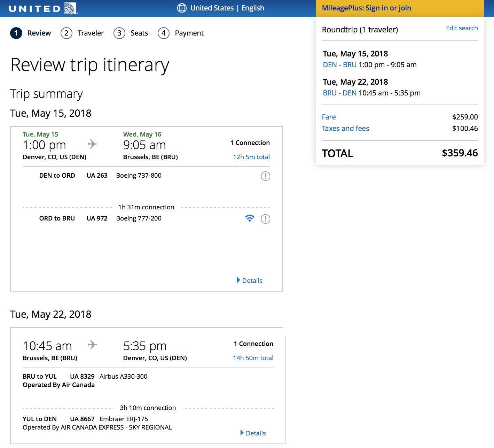This screenshot has width=494, height=448.
Task: Select United States | English language setting
Action: (x=227, y=8)
